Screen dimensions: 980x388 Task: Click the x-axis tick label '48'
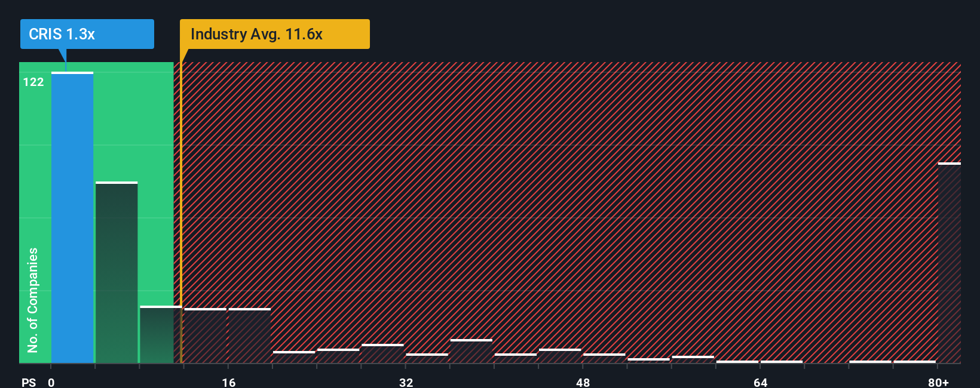pos(583,382)
